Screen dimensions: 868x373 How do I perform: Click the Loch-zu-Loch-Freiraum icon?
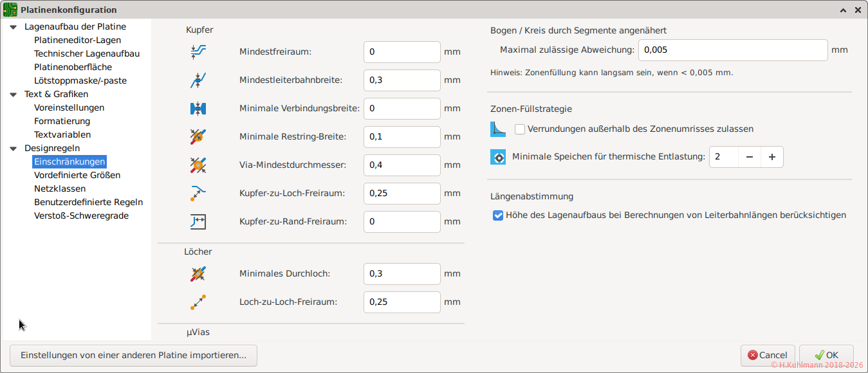tap(198, 302)
